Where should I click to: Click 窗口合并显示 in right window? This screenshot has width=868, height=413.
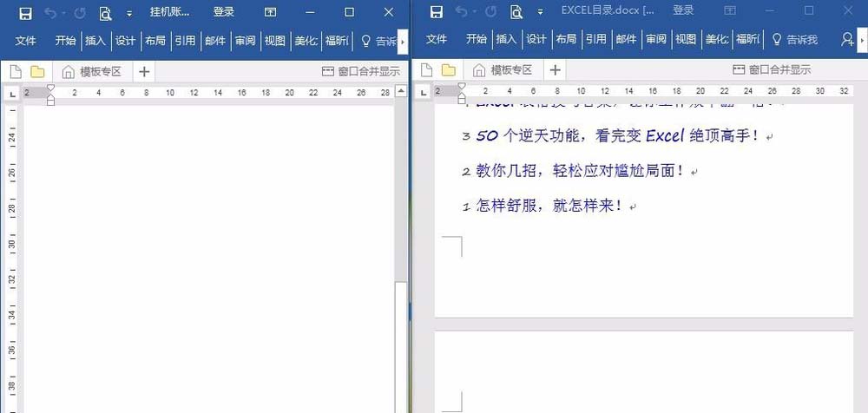click(x=772, y=69)
